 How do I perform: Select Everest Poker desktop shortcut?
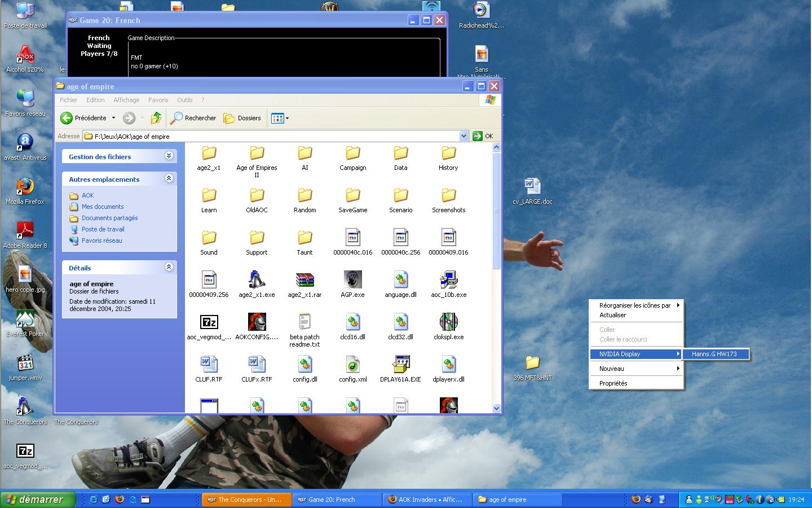pos(25,323)
